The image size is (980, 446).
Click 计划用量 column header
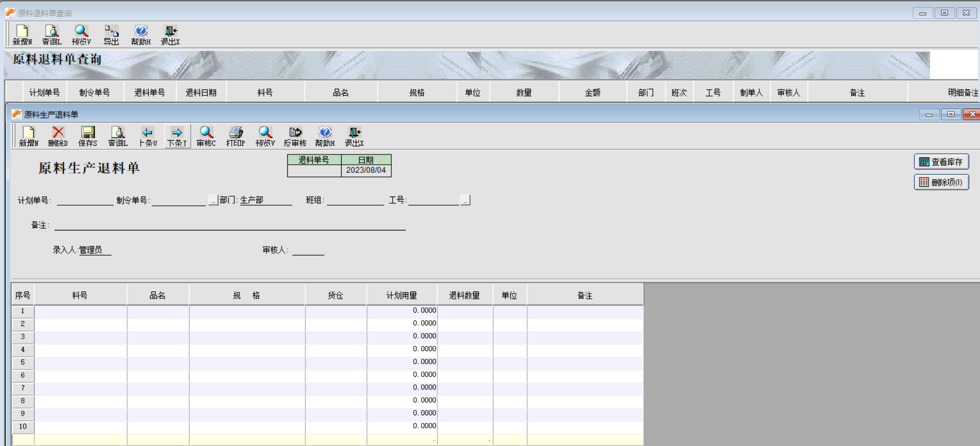(402, 295)
